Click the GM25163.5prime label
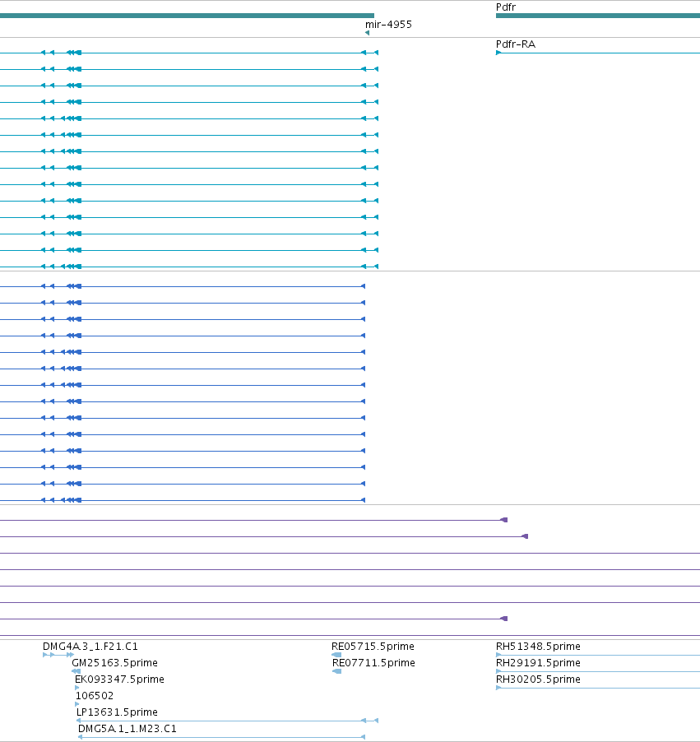 point(114,663)
